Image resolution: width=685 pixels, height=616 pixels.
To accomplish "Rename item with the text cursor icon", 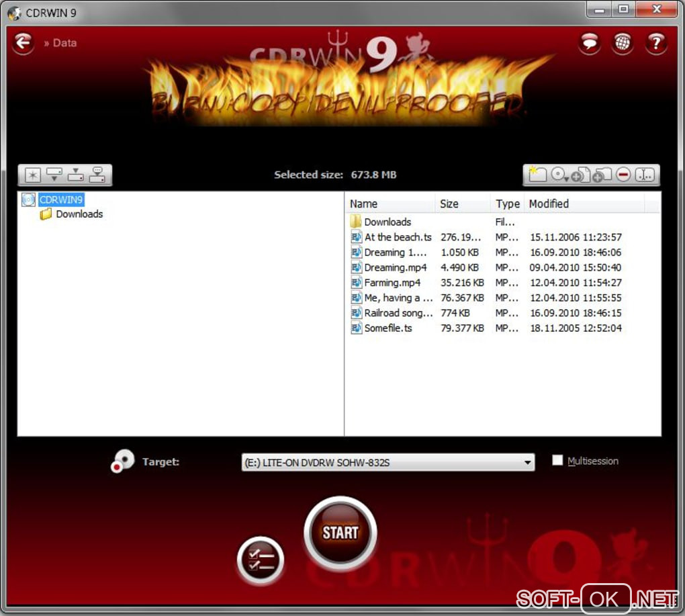I will click(645, 175).
